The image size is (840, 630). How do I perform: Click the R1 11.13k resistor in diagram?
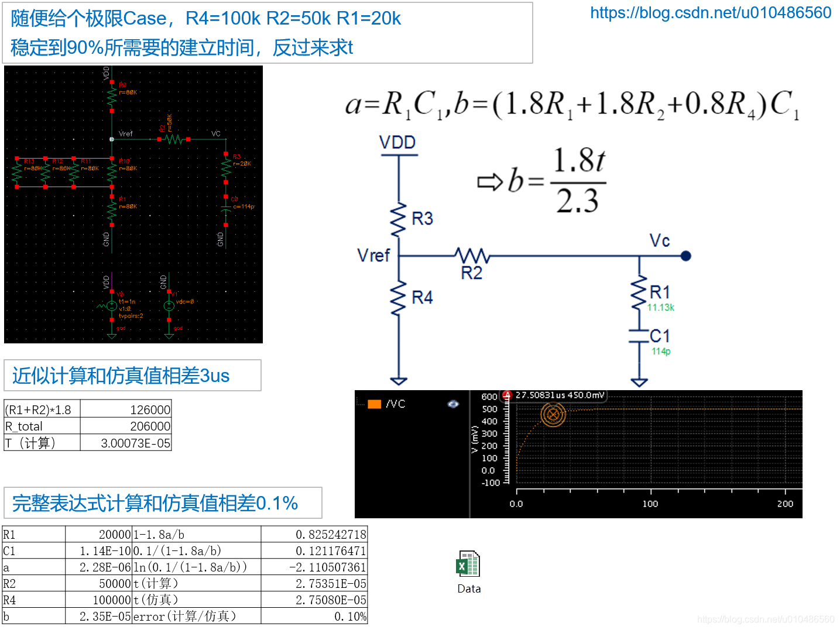coord(639,294)
